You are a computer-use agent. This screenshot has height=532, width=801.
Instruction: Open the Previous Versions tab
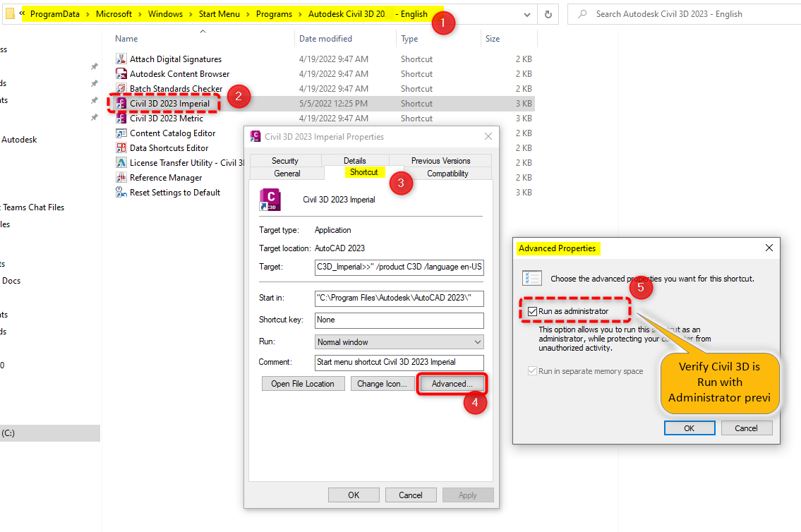click(x=440, y=160)
